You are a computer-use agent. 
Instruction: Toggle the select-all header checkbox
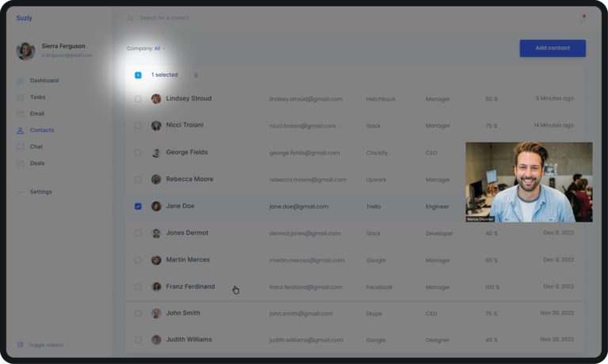pyautogui.click(x=138, y=75)
